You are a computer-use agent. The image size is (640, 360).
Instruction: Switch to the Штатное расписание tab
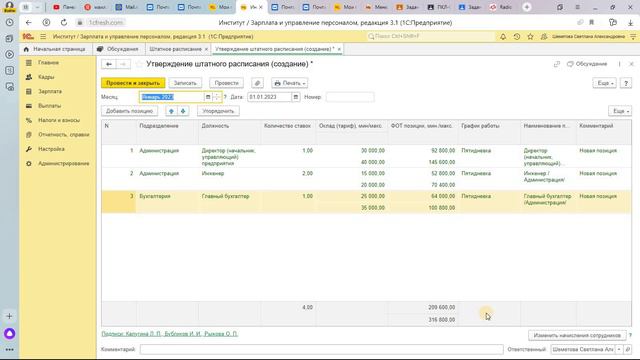[175, 49]
